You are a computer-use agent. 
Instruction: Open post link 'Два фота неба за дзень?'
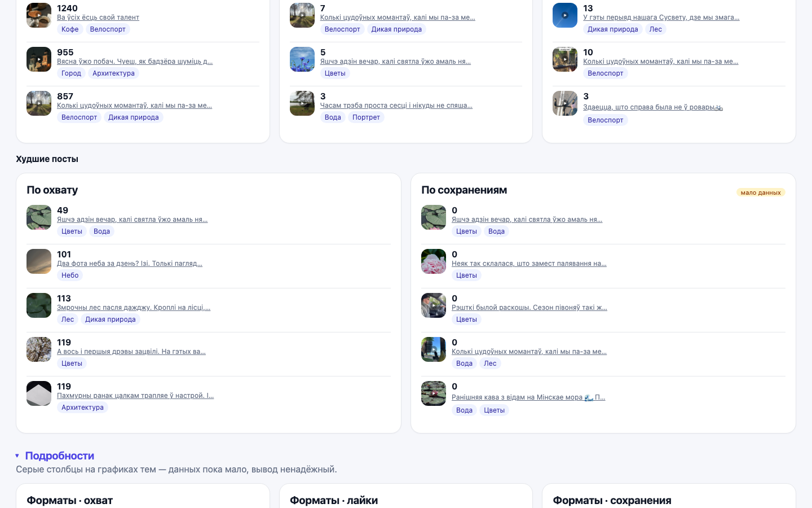coord(130,264)
